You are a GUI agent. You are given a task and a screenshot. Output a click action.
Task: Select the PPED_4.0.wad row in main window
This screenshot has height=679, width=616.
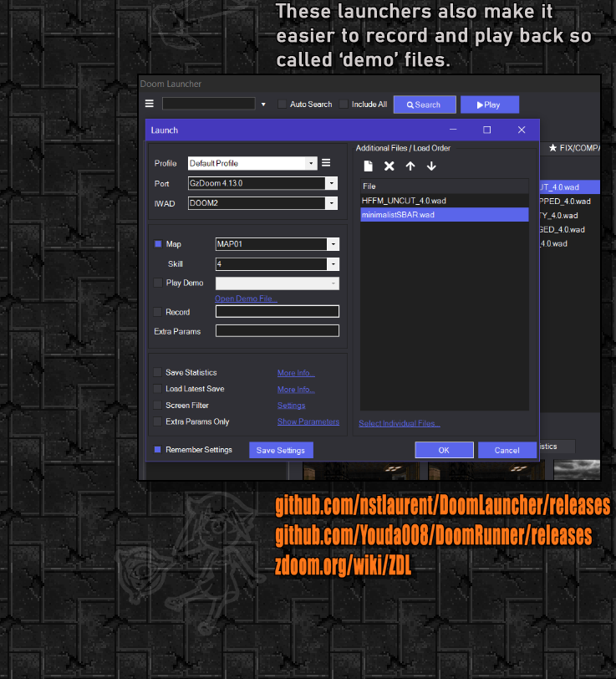(569, 202)
